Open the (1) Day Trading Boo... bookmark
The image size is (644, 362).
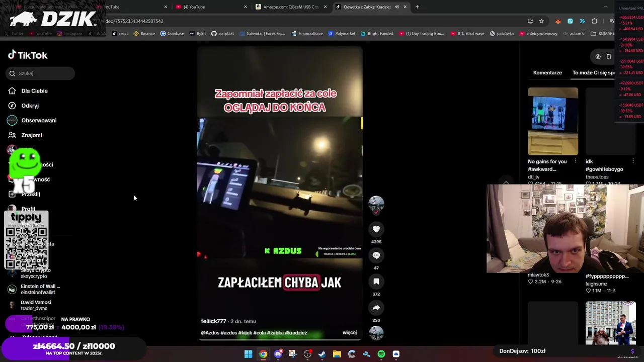(x=422, y=34)
